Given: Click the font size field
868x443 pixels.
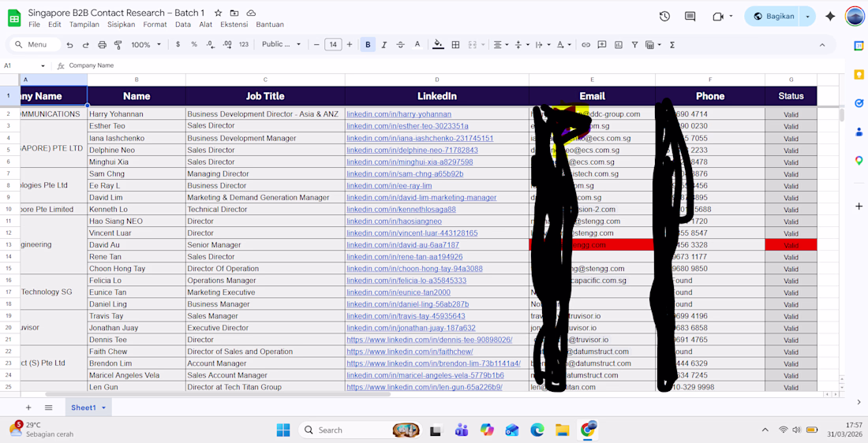Looking at the screenshot, I should pos(333,45).
